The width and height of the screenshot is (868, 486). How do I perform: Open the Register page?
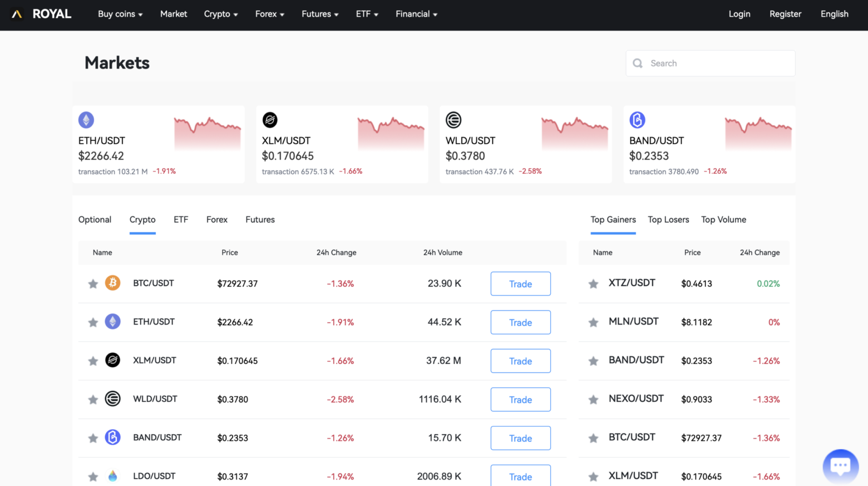785,14
